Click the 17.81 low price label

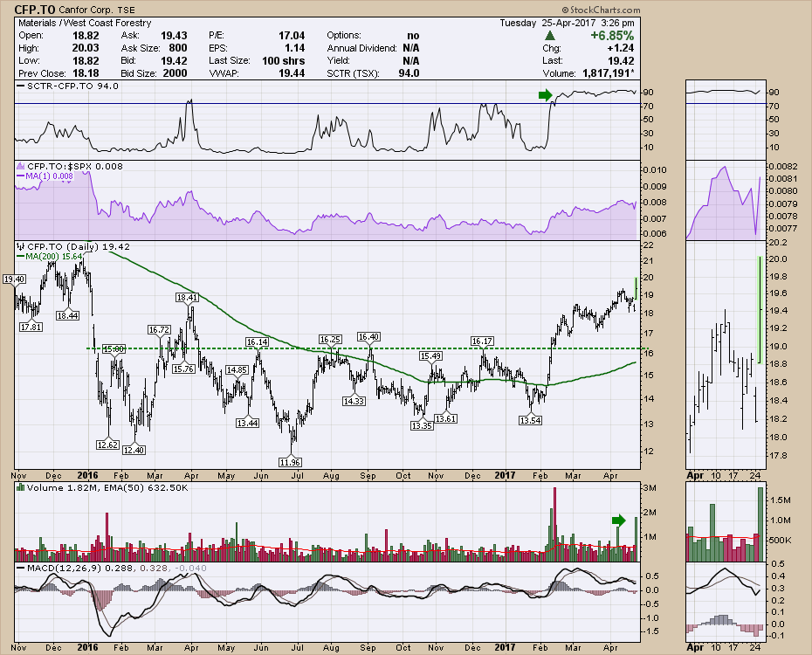coord(31,327)
